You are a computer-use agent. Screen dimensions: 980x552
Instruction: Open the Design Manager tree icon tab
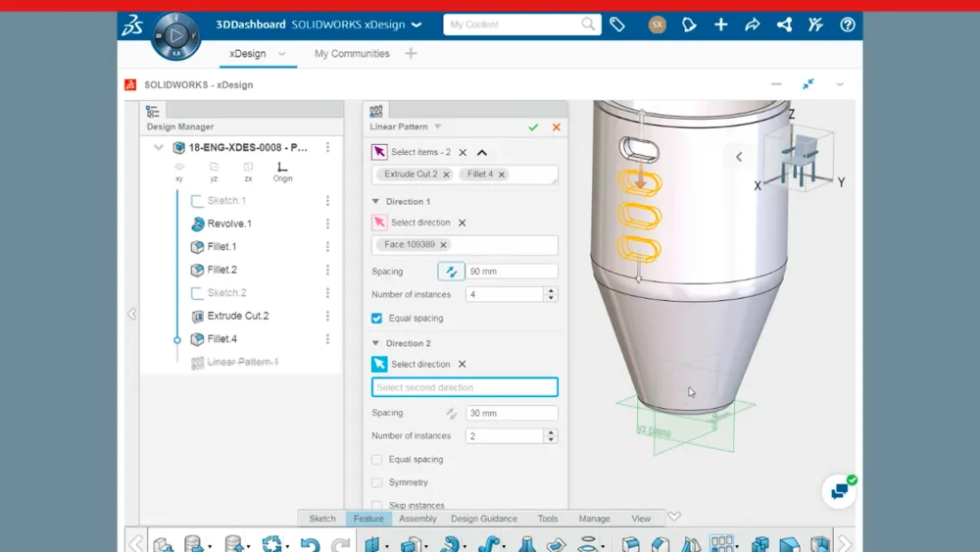(x=153, y=111)
